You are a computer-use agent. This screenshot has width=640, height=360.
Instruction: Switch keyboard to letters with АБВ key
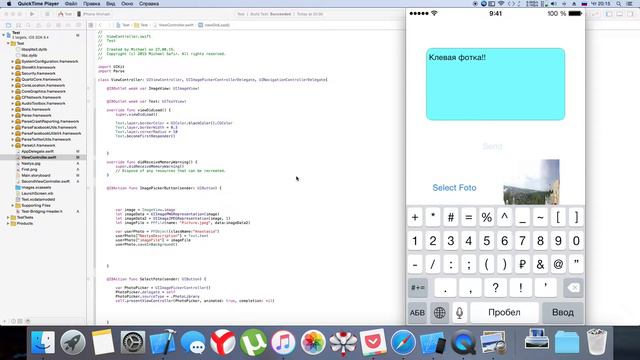click(417, 313)
